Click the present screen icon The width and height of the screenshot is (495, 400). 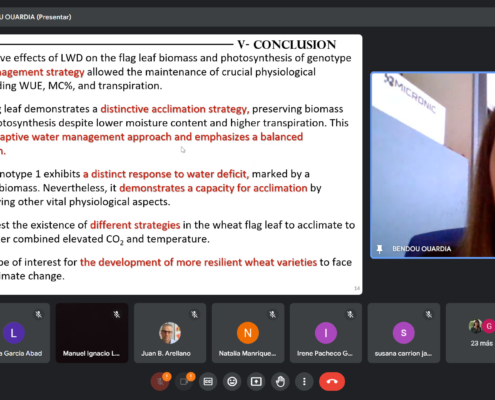click(256, 382)
